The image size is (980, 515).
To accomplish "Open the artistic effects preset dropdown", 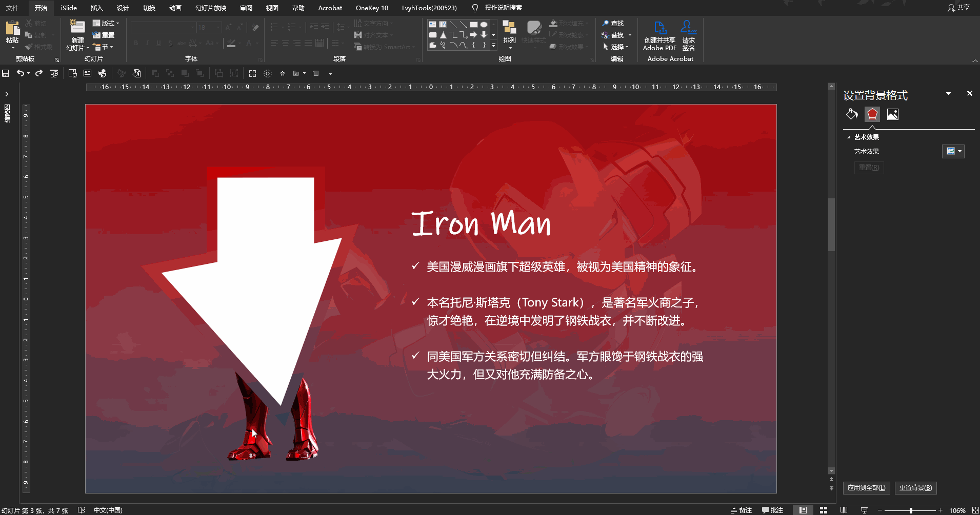I will [953, 151].
